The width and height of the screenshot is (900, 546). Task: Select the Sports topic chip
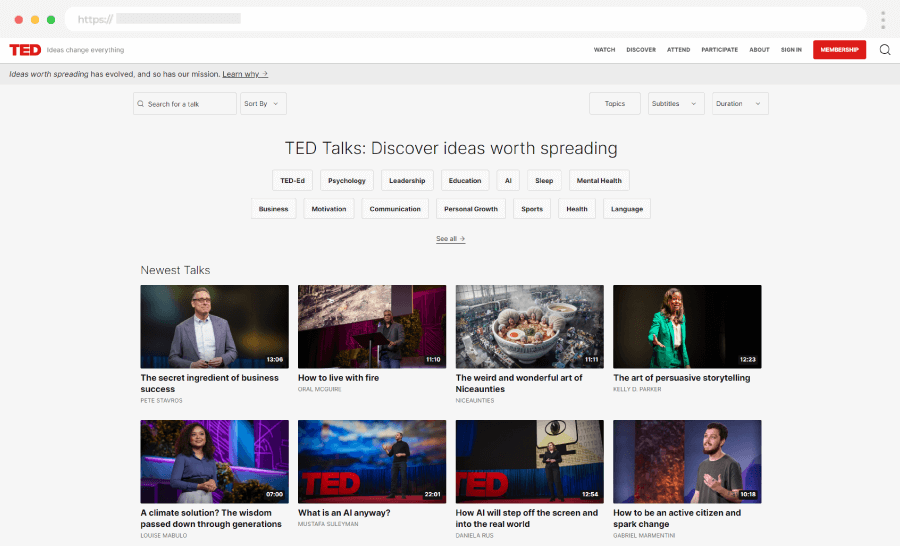pos(532,209)
